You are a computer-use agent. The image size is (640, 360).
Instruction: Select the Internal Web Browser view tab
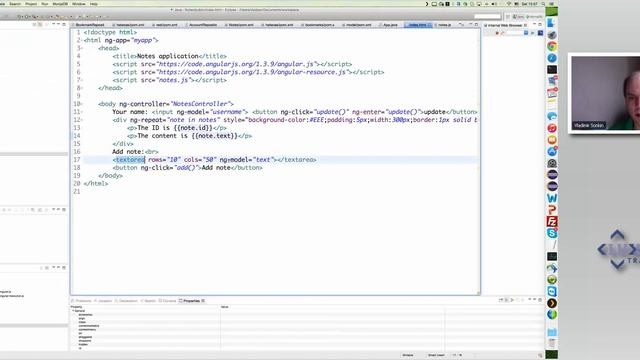coord(505,25)
